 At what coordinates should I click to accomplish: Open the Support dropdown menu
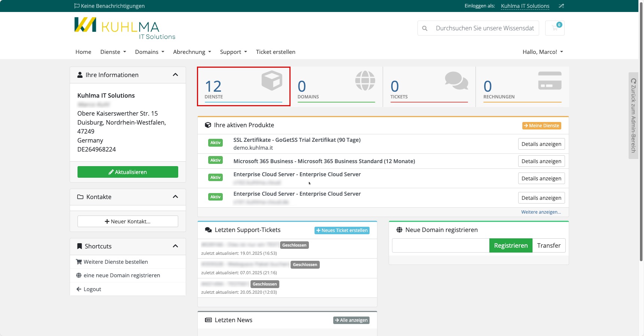click(x=234, y=52)
